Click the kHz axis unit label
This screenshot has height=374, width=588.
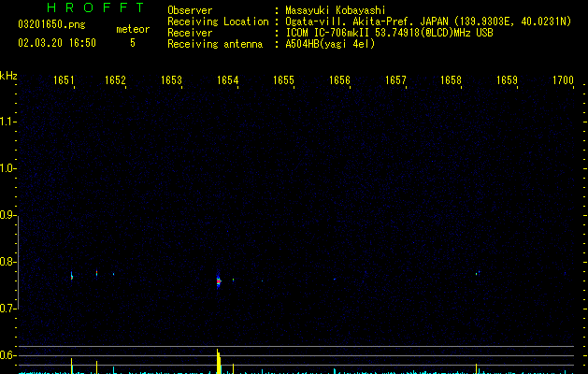point(8,76)
